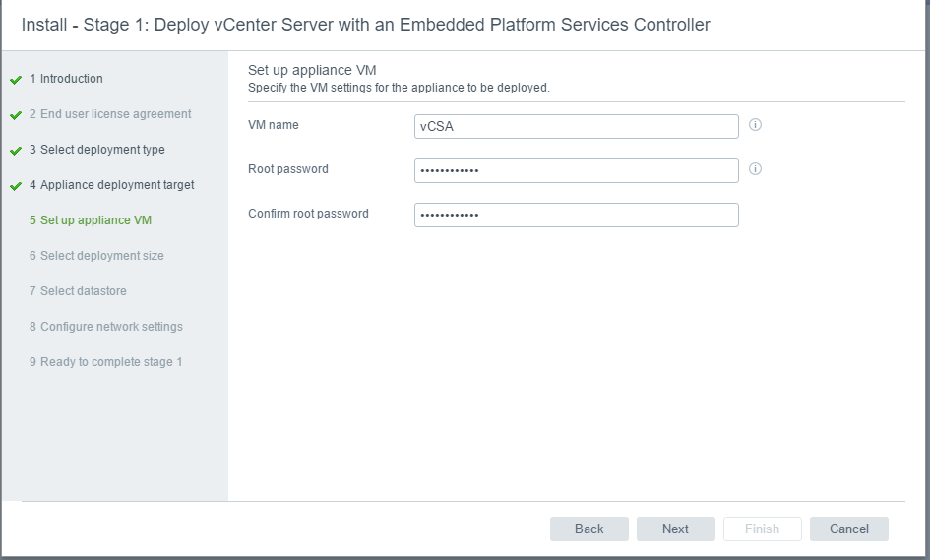The width and height of the screenshot is (930, 560).
Task: Click the Next button
Action: point(675,529)
